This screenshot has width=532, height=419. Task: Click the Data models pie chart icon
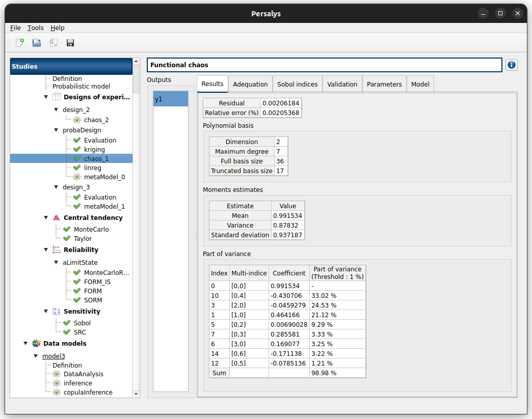(36, 344)
